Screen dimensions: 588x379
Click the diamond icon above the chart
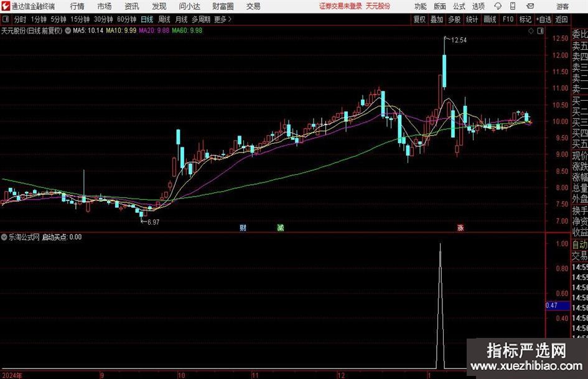click(531, 31)
